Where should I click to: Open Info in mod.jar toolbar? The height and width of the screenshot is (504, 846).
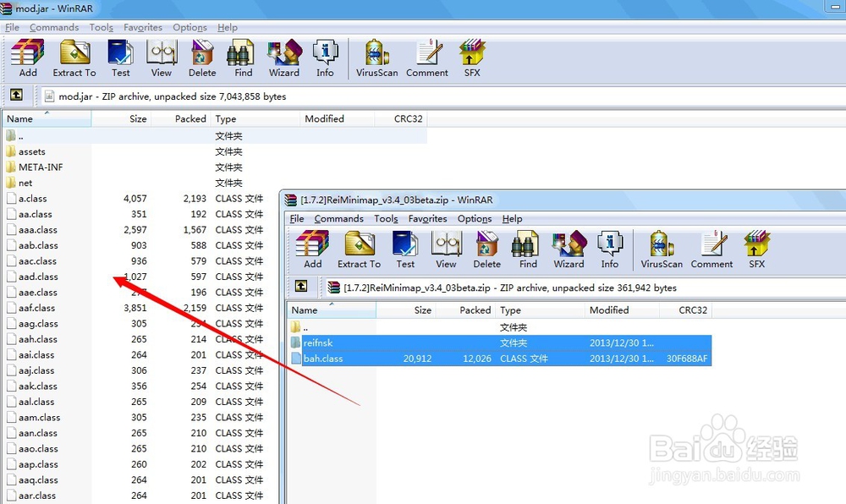click(x=326, y=58)
